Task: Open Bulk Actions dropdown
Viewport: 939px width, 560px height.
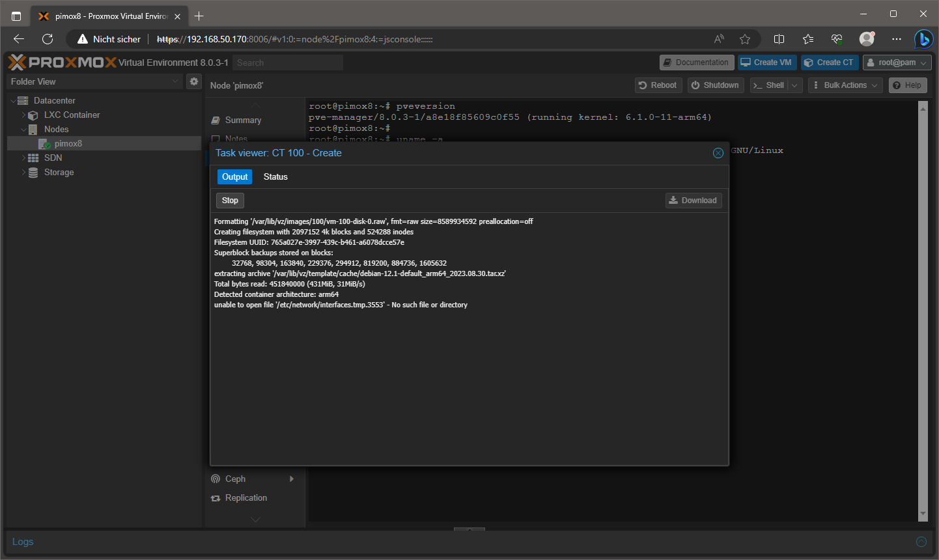Action: [x=845, y=85]
